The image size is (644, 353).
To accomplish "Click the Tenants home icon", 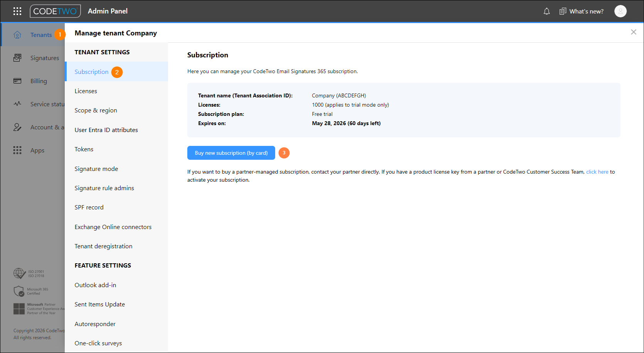I will click(x=17, y=35).
